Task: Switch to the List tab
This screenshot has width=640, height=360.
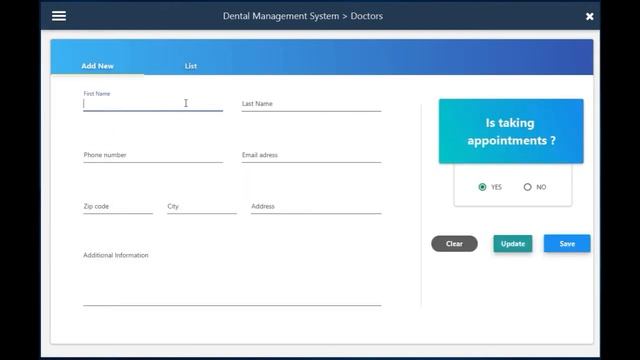Action: [191, 66]
